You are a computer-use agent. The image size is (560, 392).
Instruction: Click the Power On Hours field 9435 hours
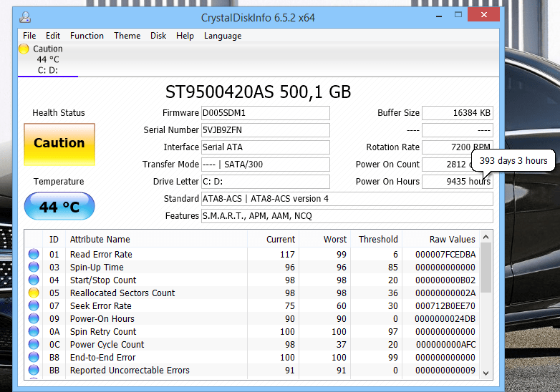458,182
